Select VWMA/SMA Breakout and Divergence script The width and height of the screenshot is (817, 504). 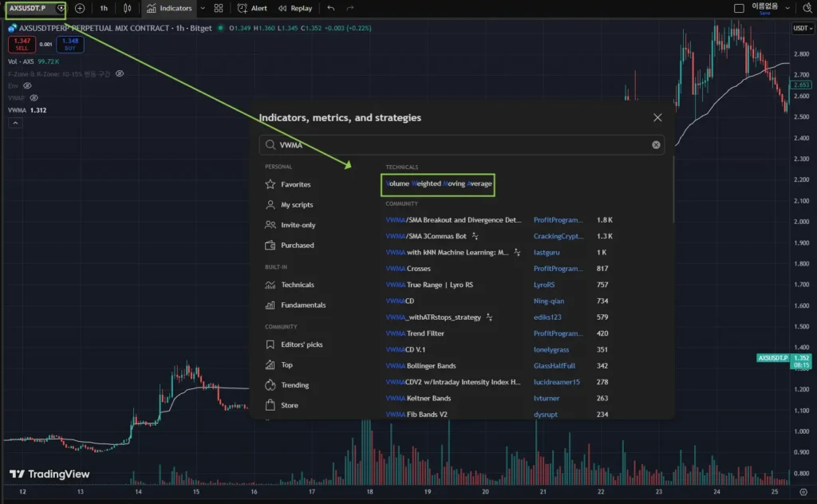(453, 220)
